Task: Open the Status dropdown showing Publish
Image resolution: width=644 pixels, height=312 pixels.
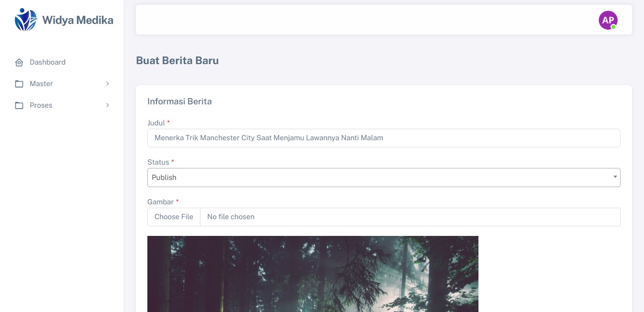Action: (x=378, y=178)
